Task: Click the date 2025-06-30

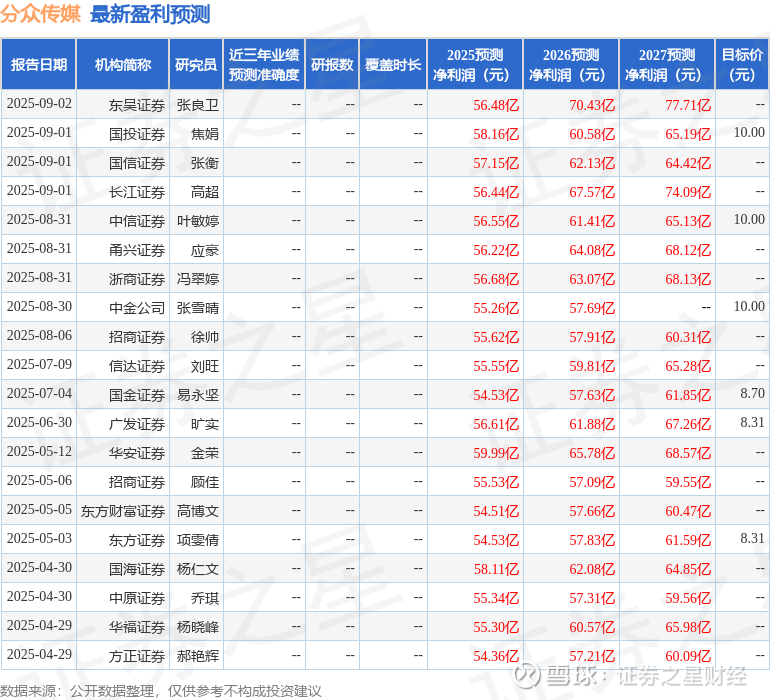Action: [39, 422]
